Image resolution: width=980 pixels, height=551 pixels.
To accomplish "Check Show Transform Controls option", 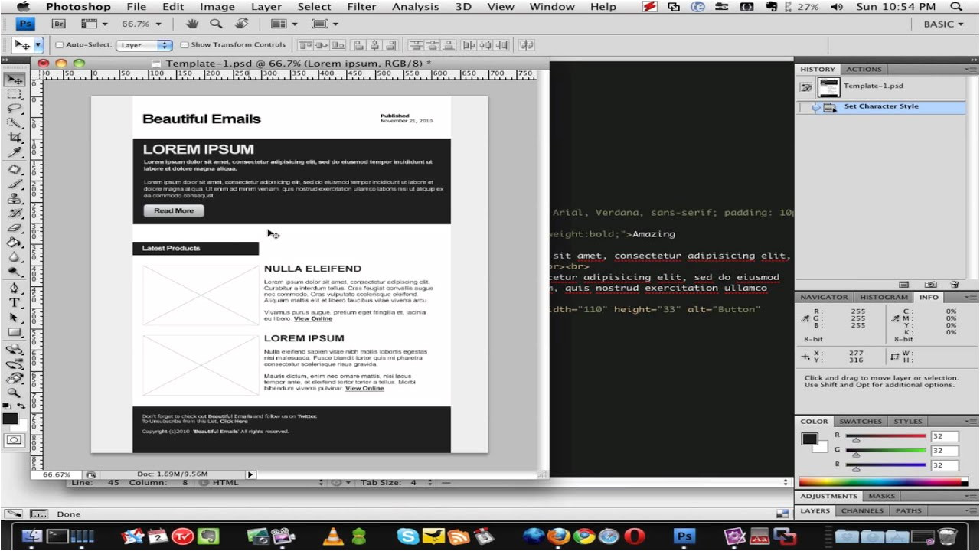I will pyautogui.click(x=185, y=45).
